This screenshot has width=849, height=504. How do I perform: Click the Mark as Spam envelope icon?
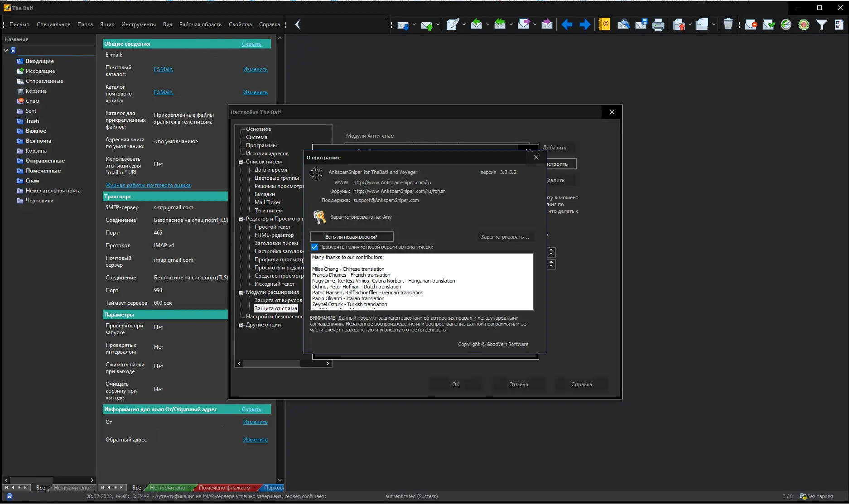click(x=751, y=24)
